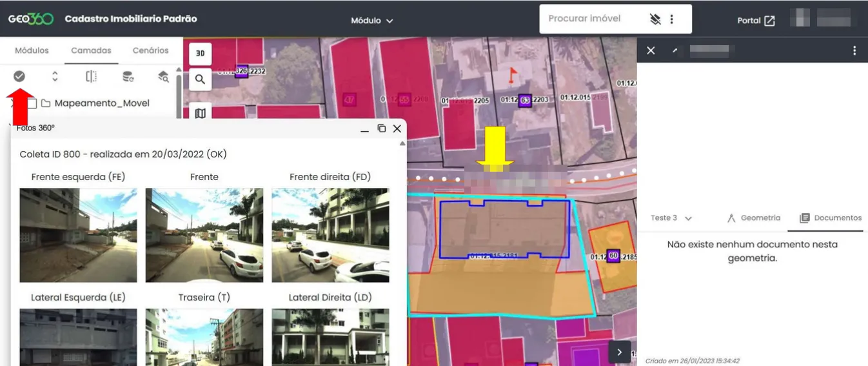Click the edit pencil icon in right panel header

tap(675, 50)
